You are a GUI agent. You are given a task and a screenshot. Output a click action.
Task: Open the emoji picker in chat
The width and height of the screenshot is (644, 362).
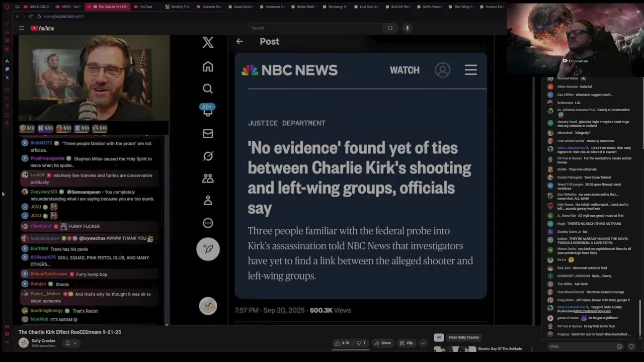[619, 346]
